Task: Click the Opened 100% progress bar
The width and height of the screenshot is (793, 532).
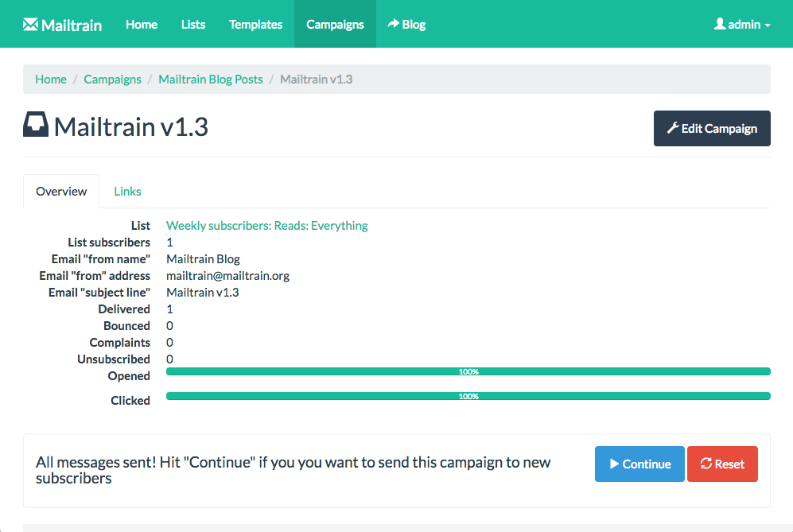Action: coord(468,371)
